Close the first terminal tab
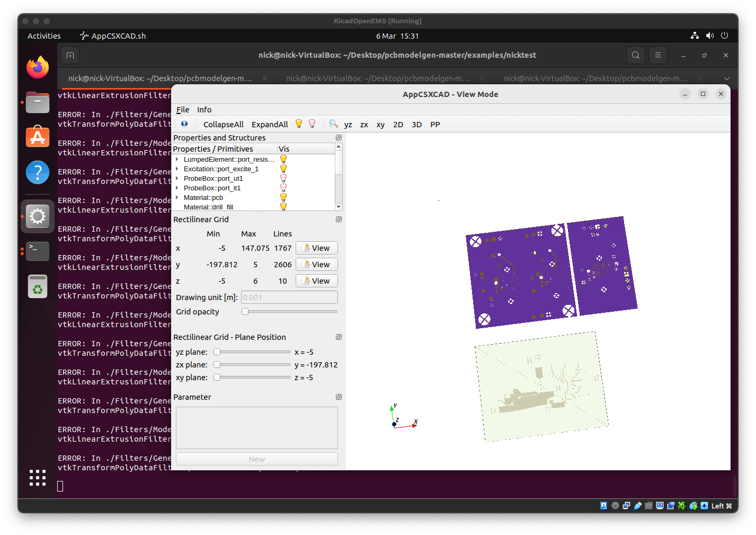 click(x=264, y=78)
